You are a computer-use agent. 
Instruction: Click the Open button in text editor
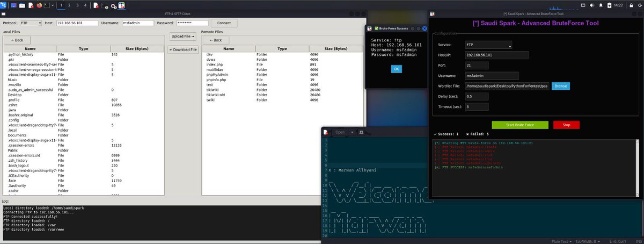pyautogui.click(x=340, y=132)
